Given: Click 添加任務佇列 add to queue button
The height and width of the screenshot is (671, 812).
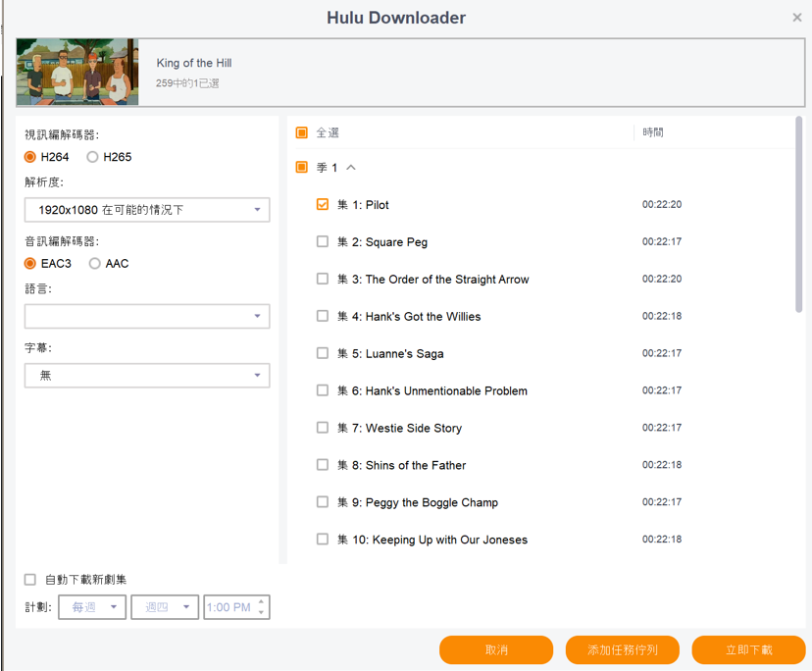Looking at the screenshot, I should click(623, 649).
